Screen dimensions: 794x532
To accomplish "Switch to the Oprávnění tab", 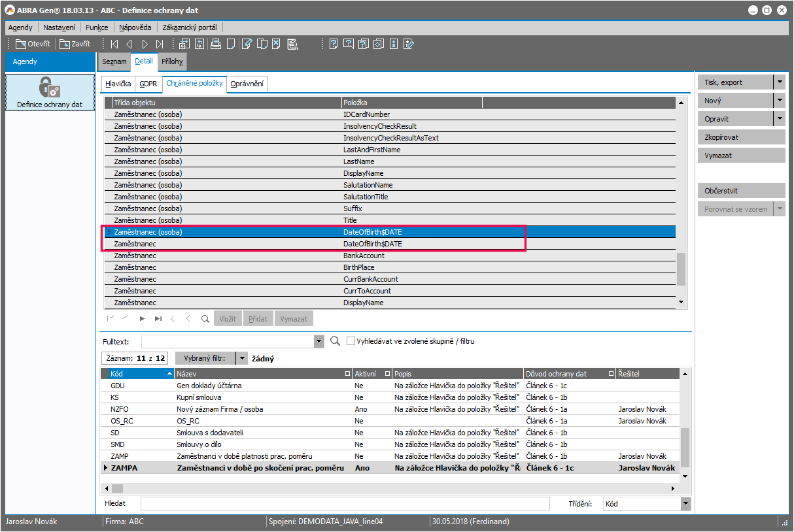I will click(247, 84).
